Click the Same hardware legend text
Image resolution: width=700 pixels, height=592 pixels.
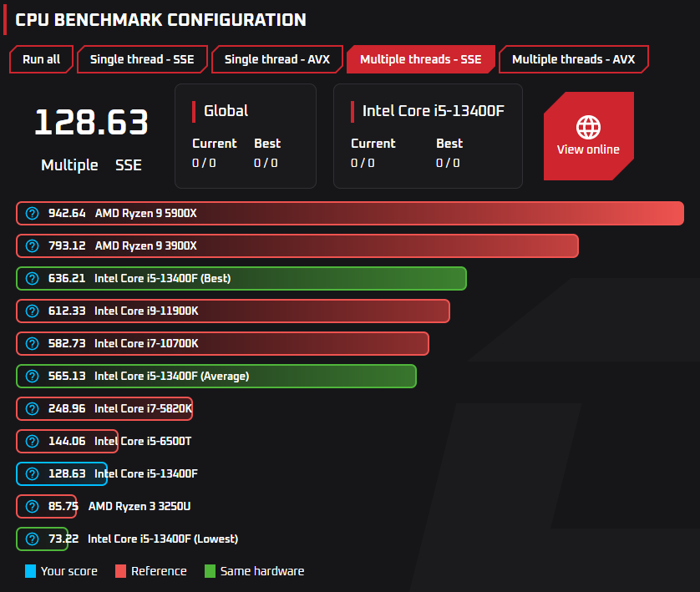pyautogui.click(x=262, y=571)
